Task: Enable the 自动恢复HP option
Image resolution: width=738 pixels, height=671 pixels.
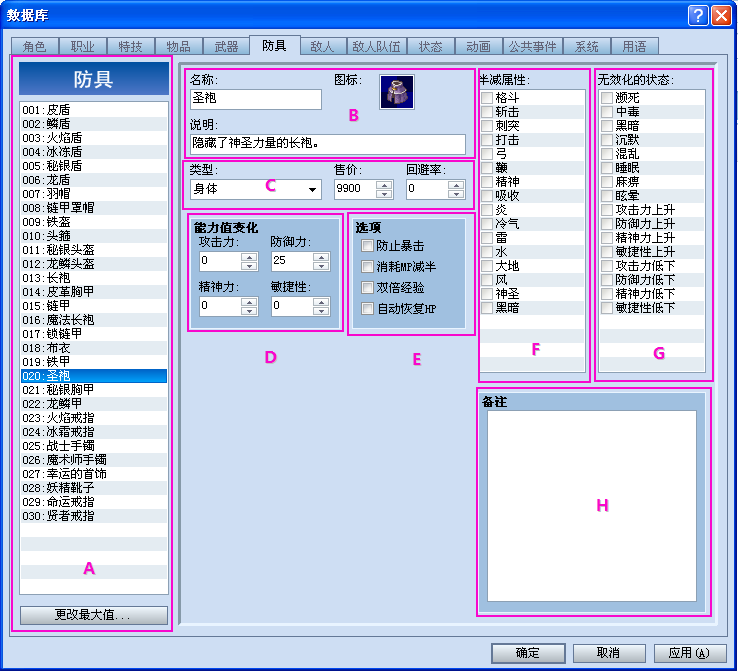Action: (x=367, y=309)
